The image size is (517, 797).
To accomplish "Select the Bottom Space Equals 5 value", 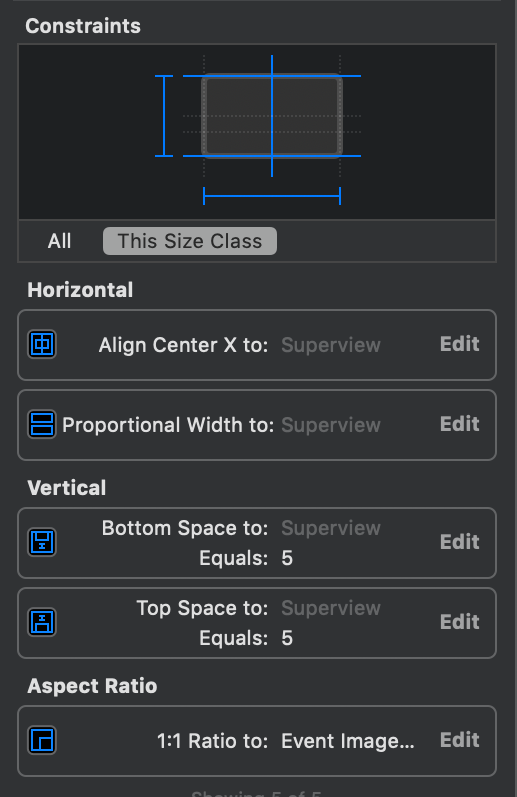I will tap(287, 558).
